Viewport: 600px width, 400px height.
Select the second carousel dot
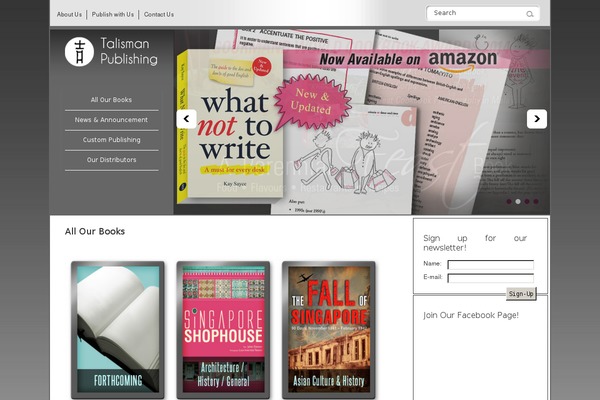pyautogui.click(x=518, y=201)
